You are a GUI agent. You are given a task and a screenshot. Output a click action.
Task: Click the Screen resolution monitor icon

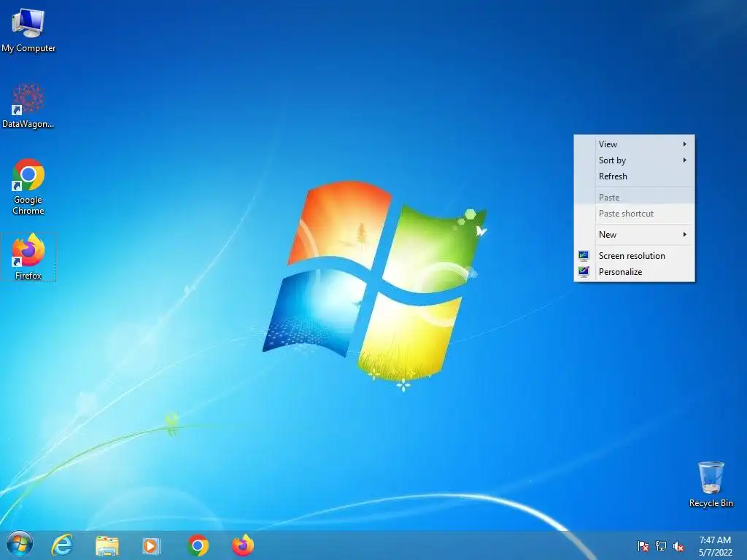click(x=584, y=256)
